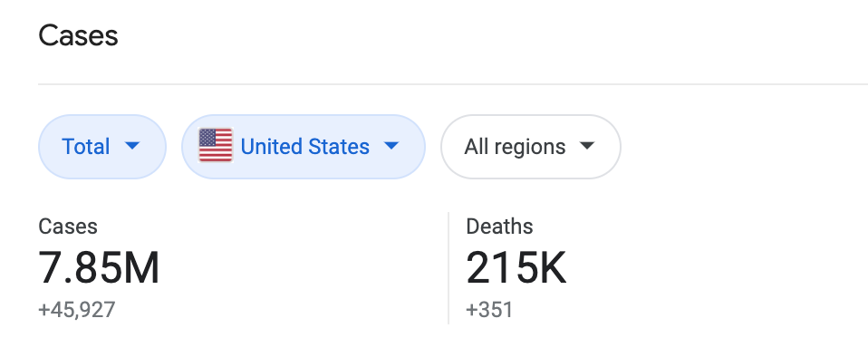
Task: Open the All regions dropdown
Action: tap(530, 147)
